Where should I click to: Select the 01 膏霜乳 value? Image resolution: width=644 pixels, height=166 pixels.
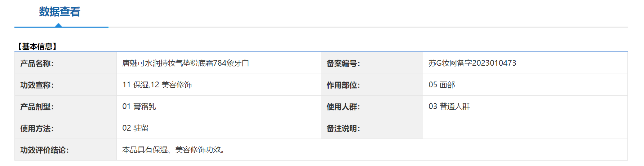tap(139, 106)
